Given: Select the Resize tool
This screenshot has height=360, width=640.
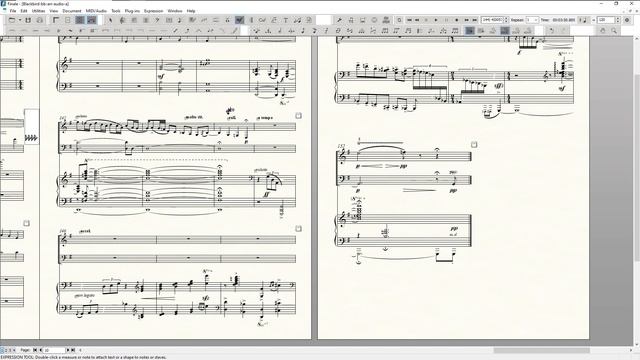Looking at the screenshot, I should 298,20.
